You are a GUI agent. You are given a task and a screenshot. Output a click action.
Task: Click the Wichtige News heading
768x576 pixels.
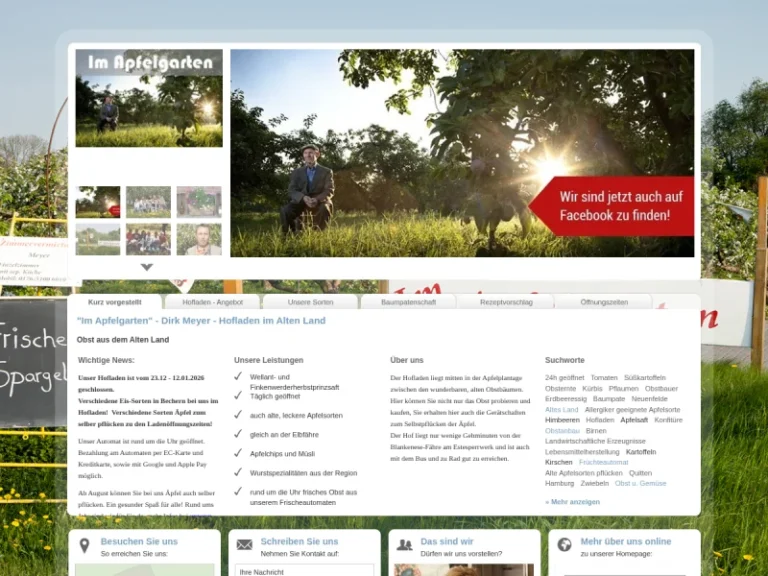[x=106, y=360]
